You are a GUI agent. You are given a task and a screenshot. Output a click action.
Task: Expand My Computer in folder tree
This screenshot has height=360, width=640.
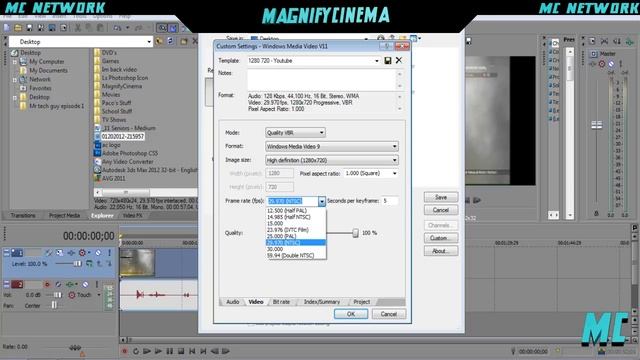click(x=15, y=62)
